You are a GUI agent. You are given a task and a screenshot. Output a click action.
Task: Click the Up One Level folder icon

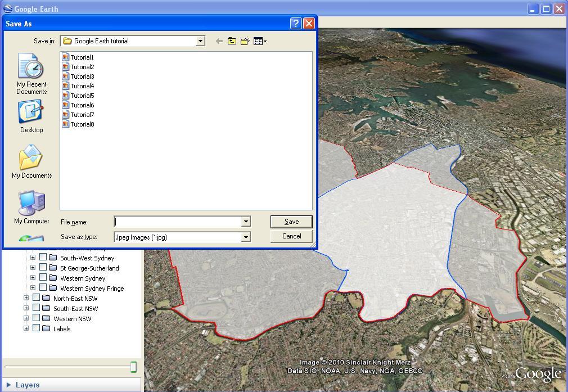coord(232,41)
